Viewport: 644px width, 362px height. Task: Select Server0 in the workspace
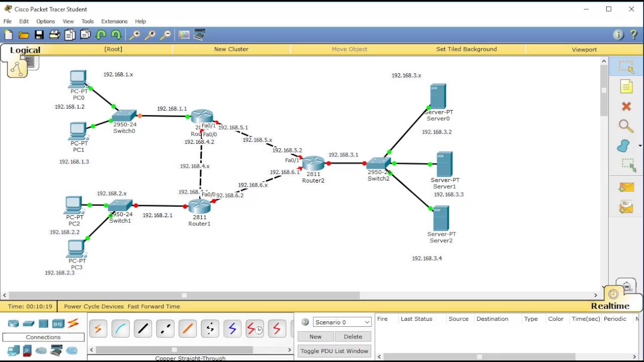[x=438, y=97]
